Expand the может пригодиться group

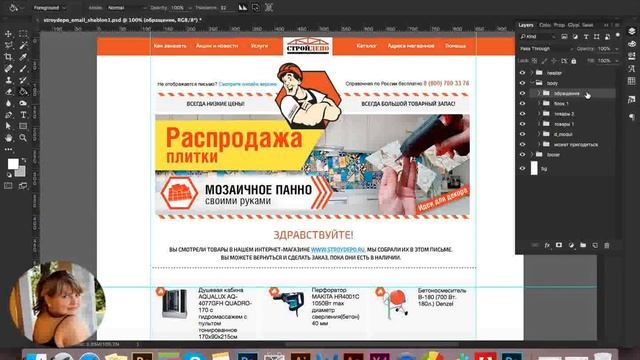[x=539, y=144]
